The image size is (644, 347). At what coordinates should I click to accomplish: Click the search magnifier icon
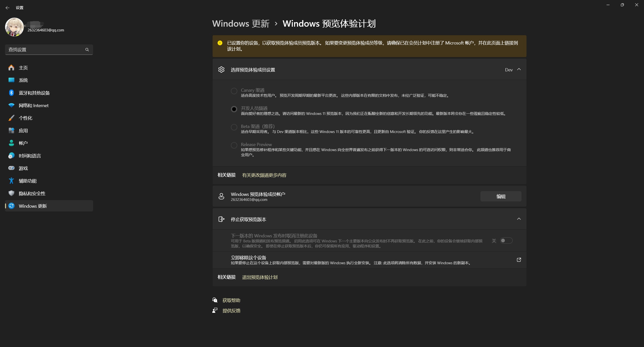pyautogui.click(x=87, y=50)
